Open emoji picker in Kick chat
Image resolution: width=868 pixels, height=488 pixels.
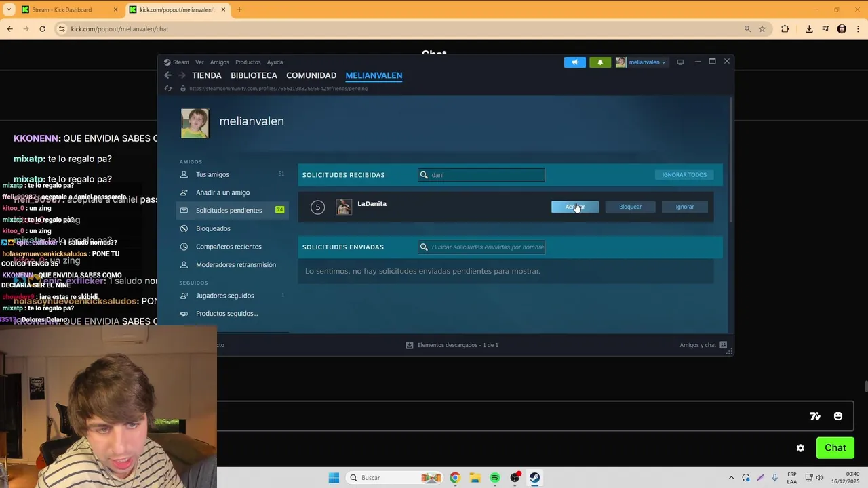click(x=838, y=416)
